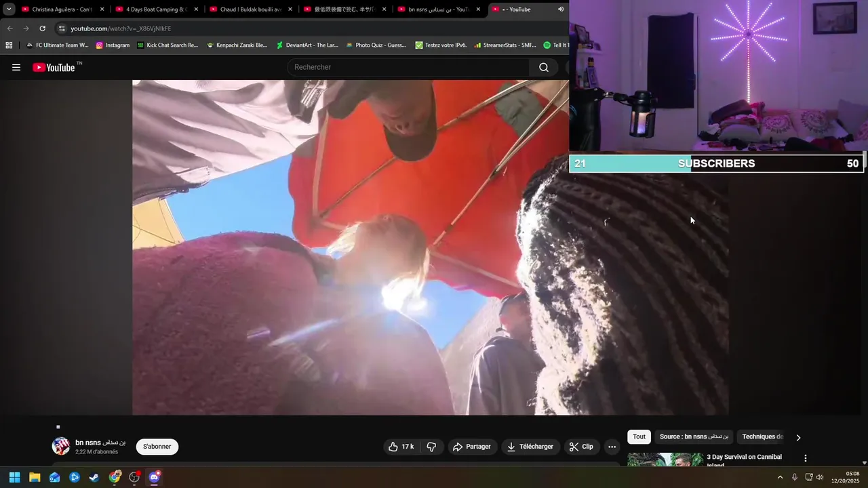The height and width of the screenshot is (488, 868).
Task: Open the 3 Day Survival on Cannibal Island video
Action: [x=744, y=460]
